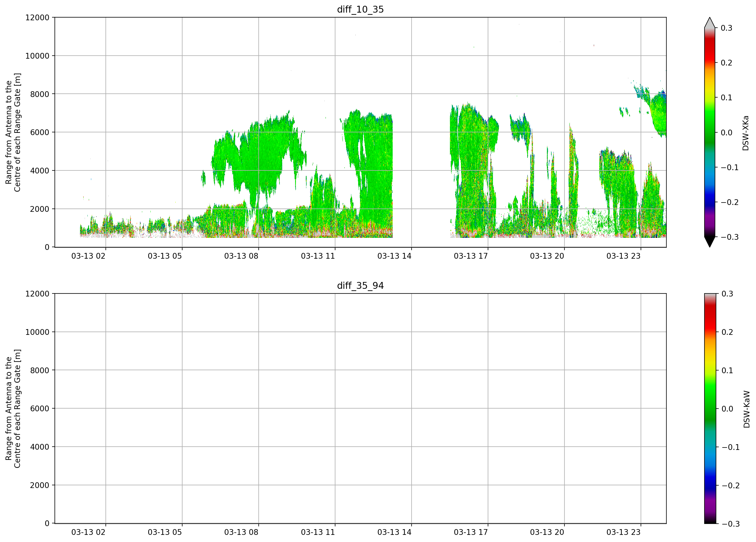756x542 pixels.
Task: Click '03-13 05' tick under diff_10_35 plot
Action: pyautogui.click(x=165, y=256)
